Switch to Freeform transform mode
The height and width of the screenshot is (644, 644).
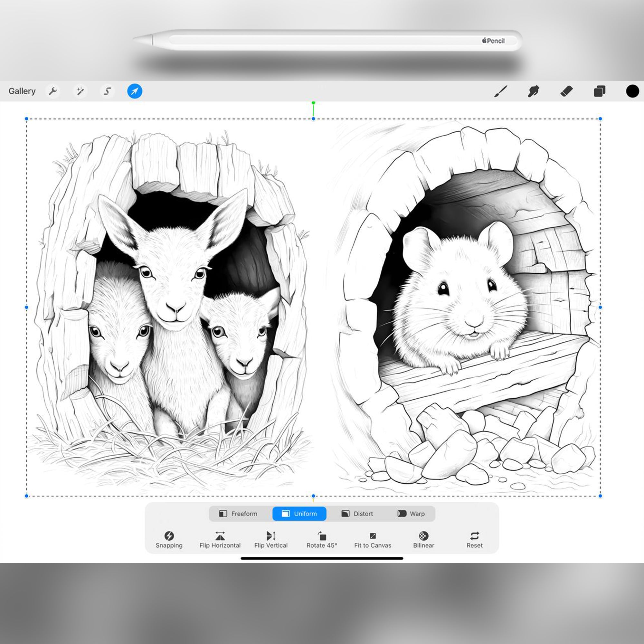click(239, 514)
